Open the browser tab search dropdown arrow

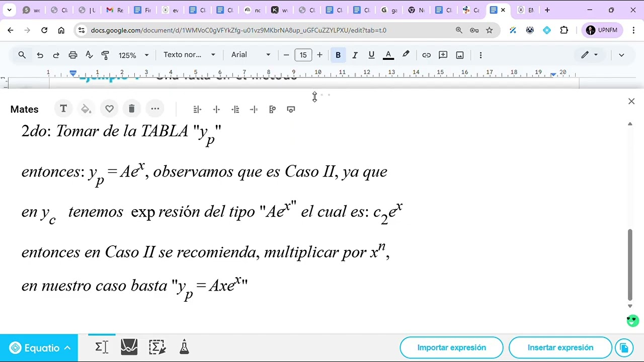[x=9, y=10]
